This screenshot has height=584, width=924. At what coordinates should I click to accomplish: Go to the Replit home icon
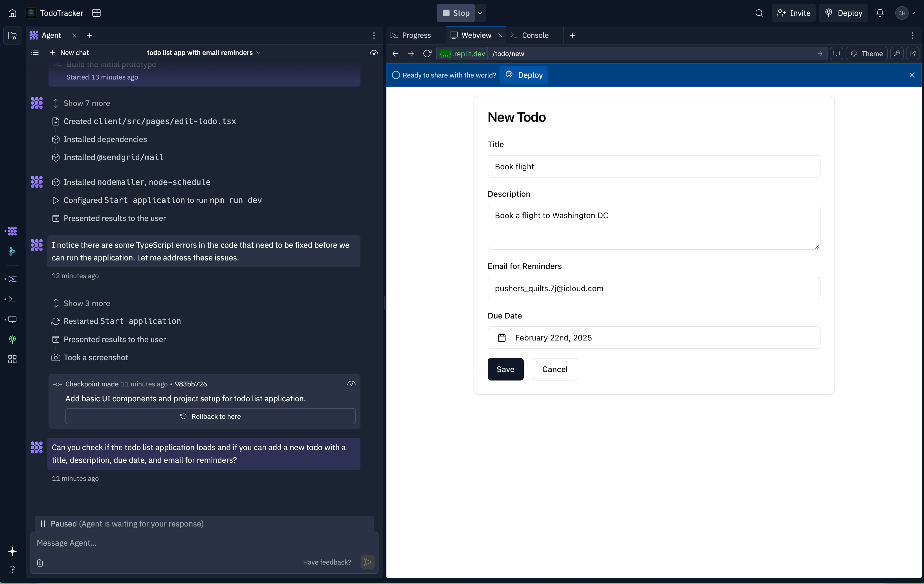[x=12, y=13]
